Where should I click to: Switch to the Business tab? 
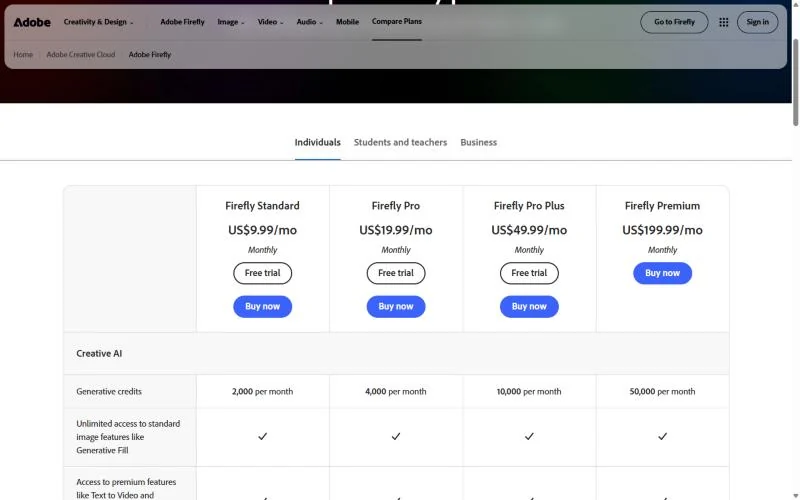(x=478, y=142)
